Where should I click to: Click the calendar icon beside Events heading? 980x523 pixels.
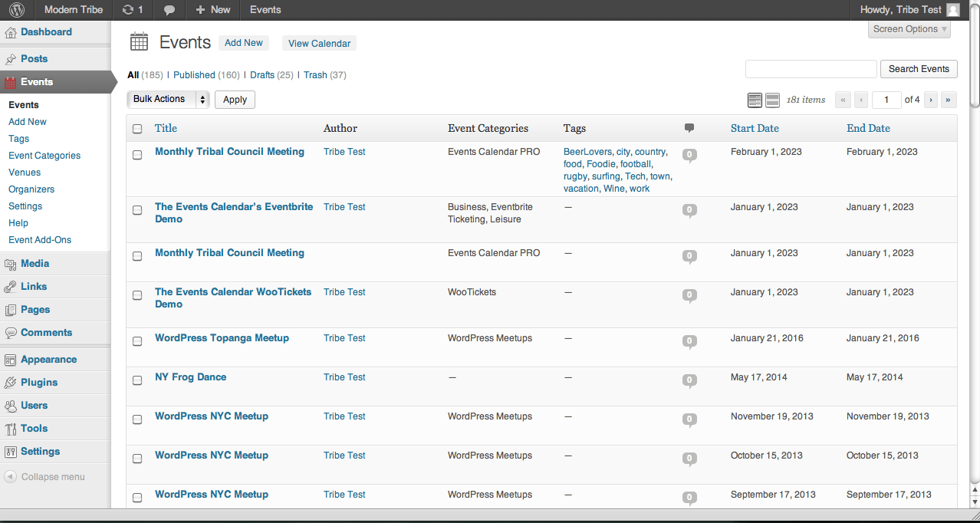139,42
